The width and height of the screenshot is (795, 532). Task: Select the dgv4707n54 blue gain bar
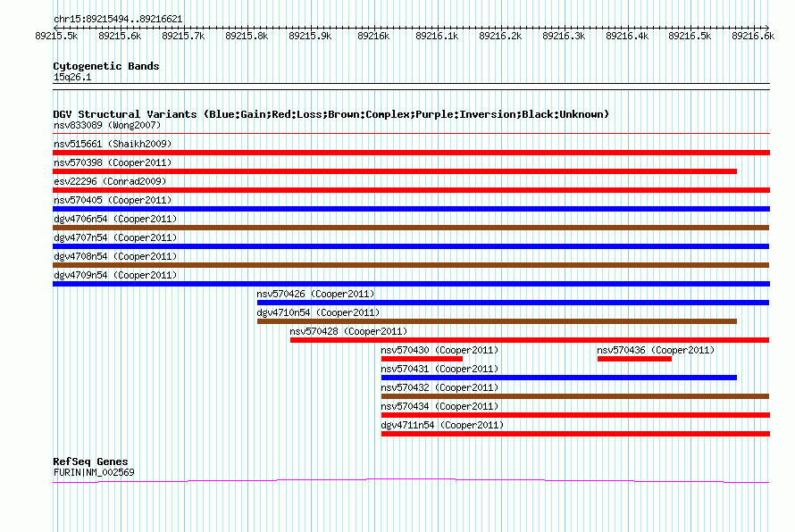click(411, 246)
